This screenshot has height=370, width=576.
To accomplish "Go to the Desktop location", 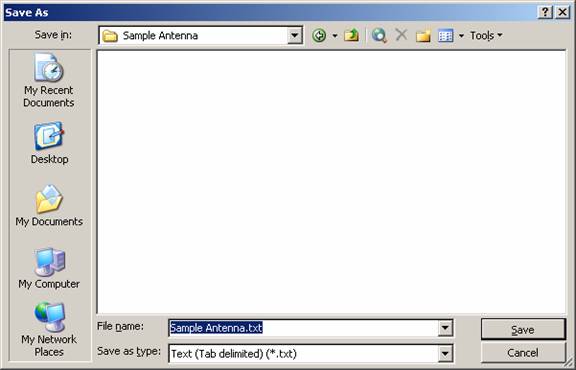I will [x=49, y=143].
